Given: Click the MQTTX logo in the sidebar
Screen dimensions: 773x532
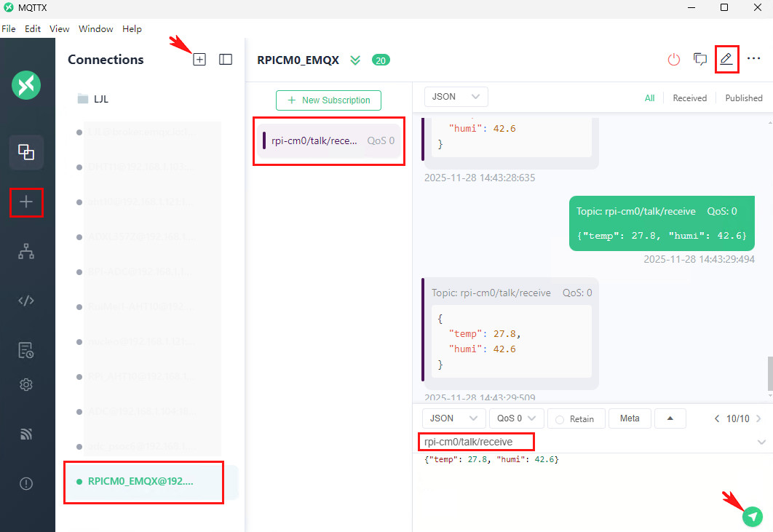Looking at the screenshot, I should (x=26, y=85).
